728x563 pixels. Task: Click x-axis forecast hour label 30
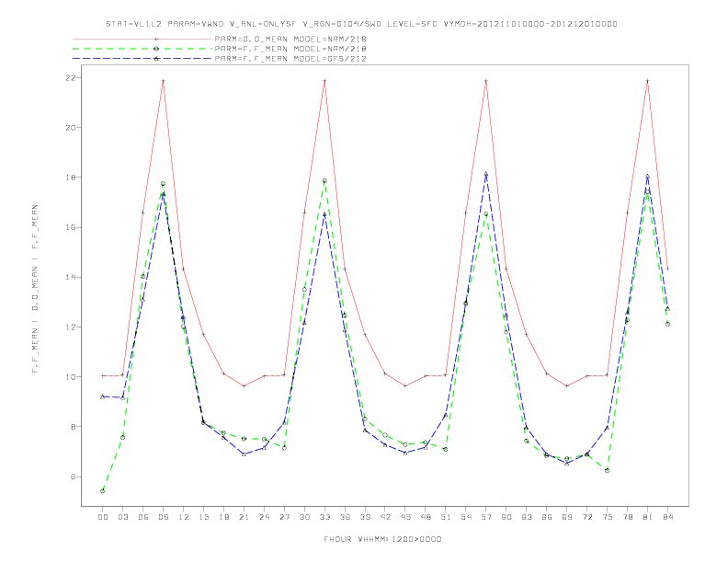click(304, 517)
